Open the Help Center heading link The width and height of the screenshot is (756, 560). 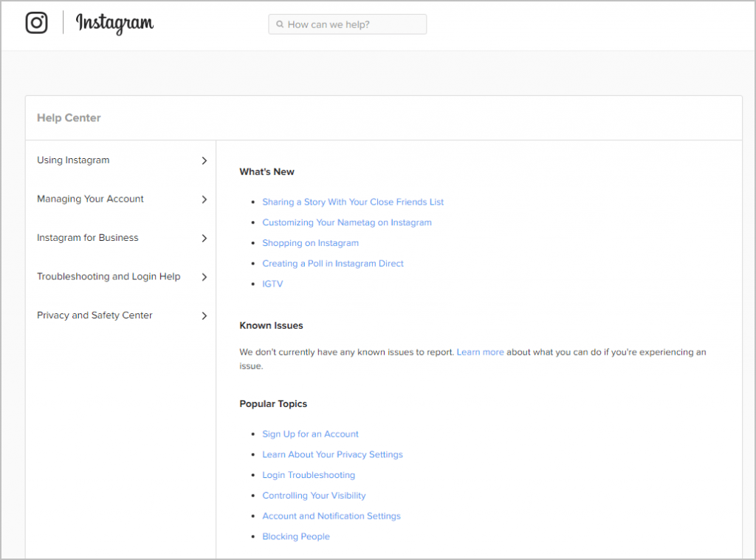click(69, 117)
